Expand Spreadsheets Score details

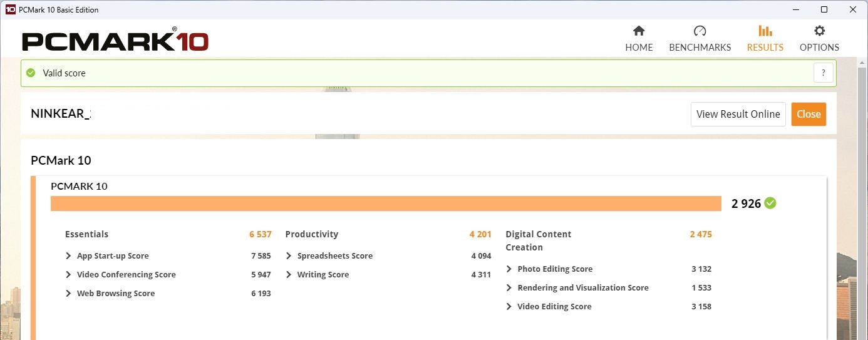tap(289, 256)
